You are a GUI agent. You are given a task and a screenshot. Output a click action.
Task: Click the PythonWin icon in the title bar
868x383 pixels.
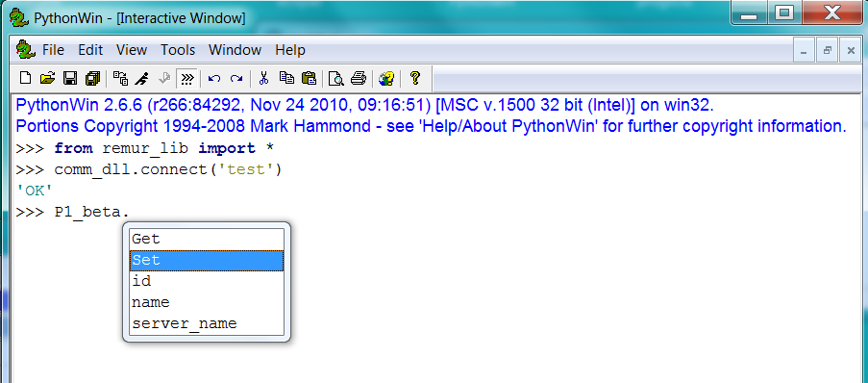point(19,17)
